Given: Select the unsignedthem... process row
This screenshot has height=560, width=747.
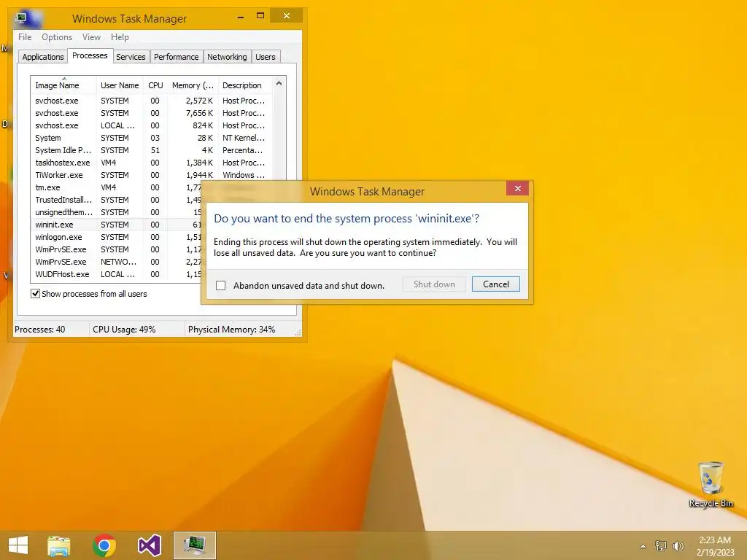Looking at the screenshot, I should pyautogui.click(x=117, y=212).
